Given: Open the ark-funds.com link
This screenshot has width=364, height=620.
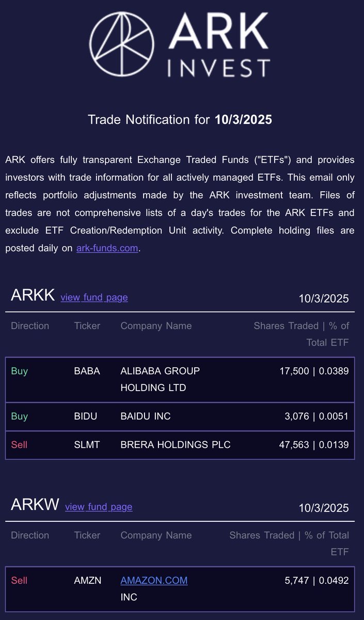Looking at the screenshot, I should click(107, 248).
